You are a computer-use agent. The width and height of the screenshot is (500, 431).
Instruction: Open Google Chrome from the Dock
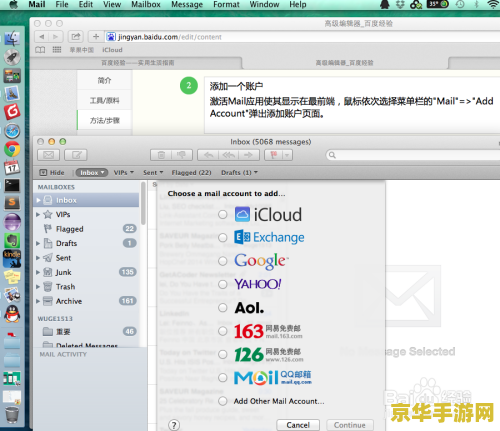[x=12, y=149]
